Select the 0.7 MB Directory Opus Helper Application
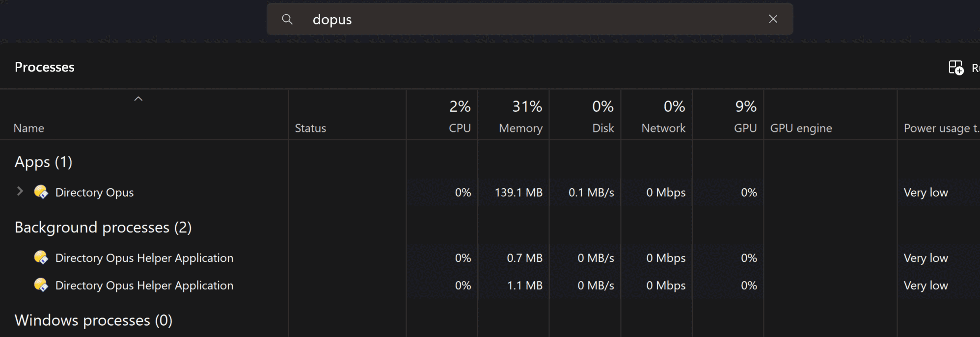 (144, 258)
